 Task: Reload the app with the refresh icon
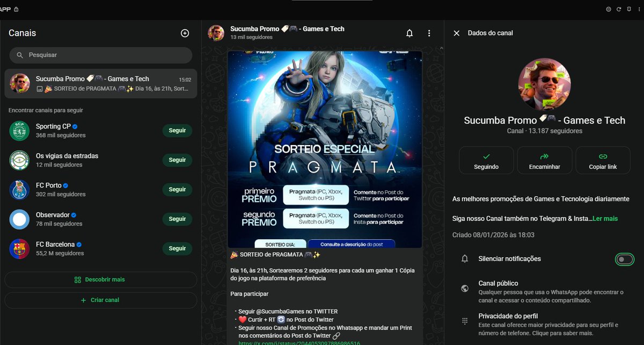coord(619,9)
